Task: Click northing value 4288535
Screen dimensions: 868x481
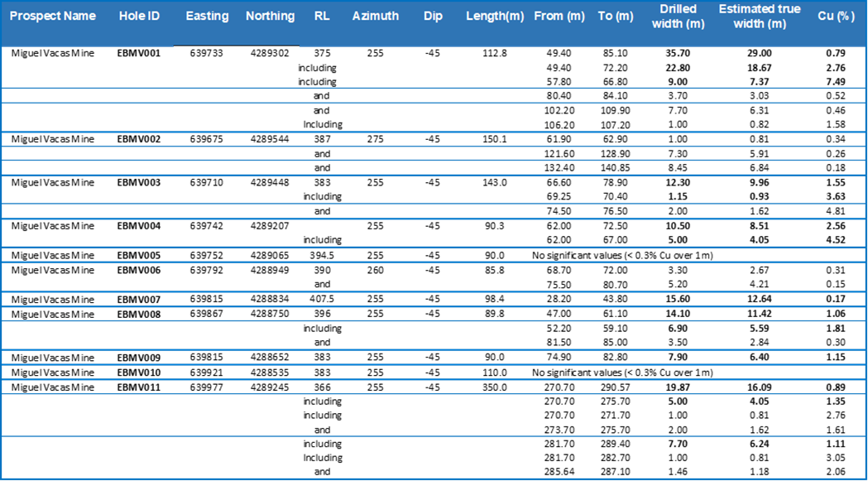Action: click(270, 373)
